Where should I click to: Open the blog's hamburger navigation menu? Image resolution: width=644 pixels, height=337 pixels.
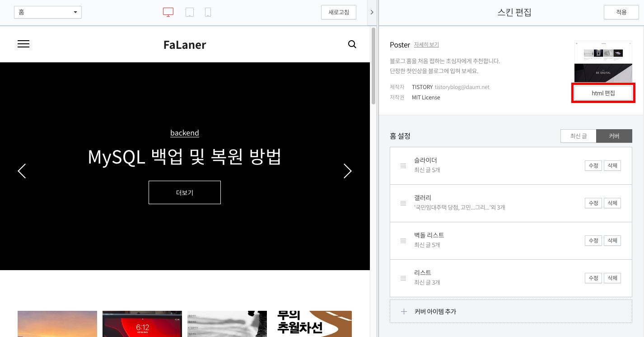pos(23,44)
